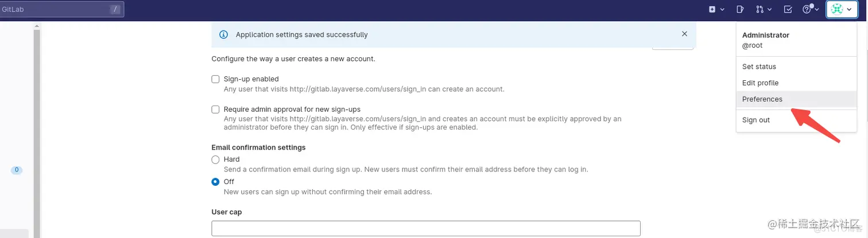Click the Create new plus icon
The height and width of the screenshot is (238, 868).
712,9
